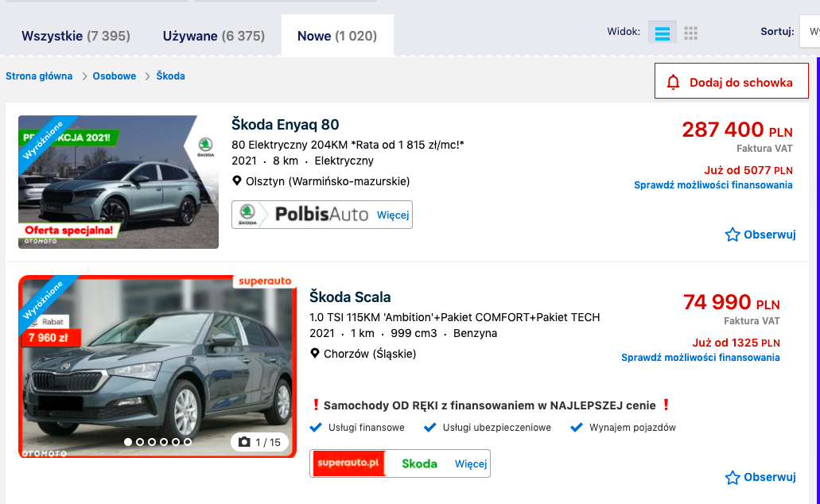Click the Olsztyn location pin icon
Viewport: 820px width, 504px height.
click(x=237, y=181)
